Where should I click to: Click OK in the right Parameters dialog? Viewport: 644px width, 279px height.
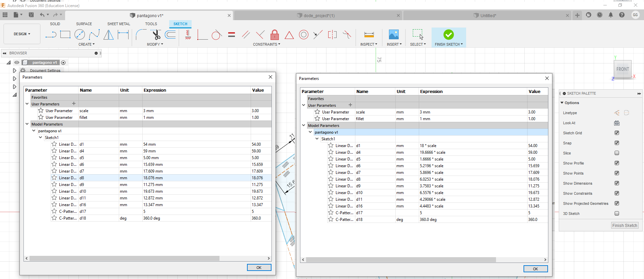pyautogui.click(x=536, y=269)
